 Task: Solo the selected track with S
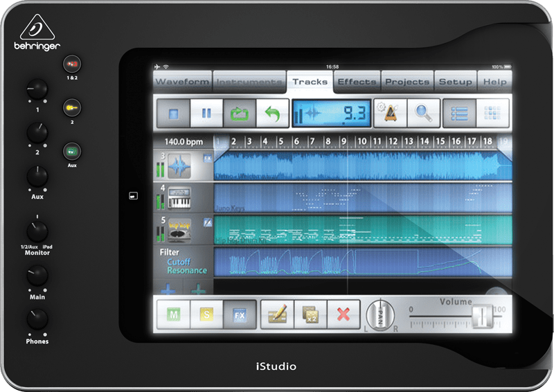pyautogui.click(x=206, y=314)
